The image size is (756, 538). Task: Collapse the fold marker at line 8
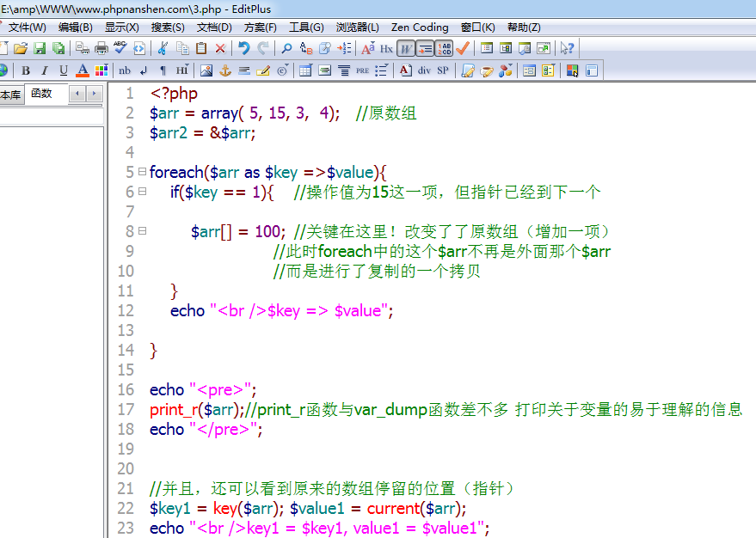point(142,230)
